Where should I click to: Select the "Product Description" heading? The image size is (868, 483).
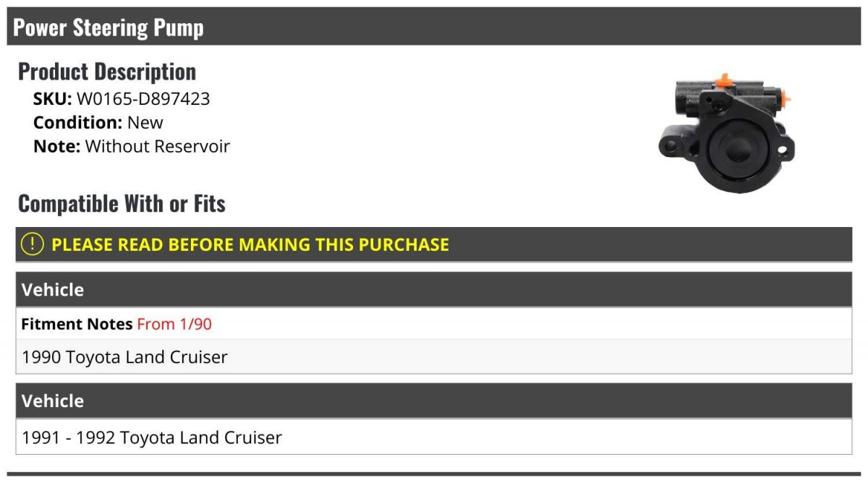tap(107, 72)
